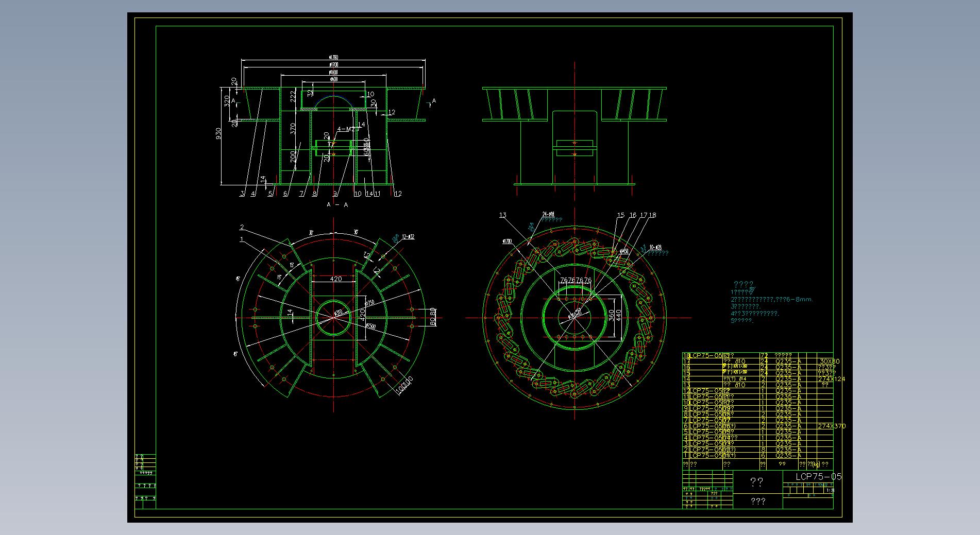Click the 320 vertical dimension
Image resolution: width=980 pixels, height=535 pixels.
227,100
